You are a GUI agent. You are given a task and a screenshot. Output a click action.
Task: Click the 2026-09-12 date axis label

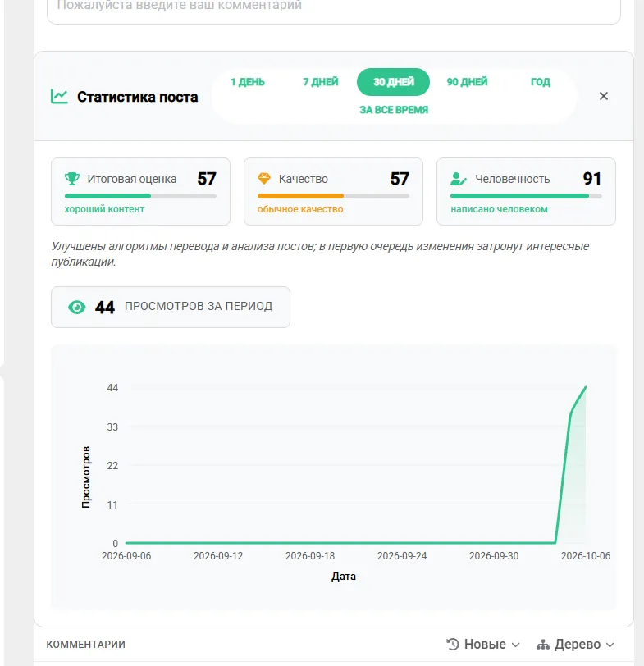(218, 556)
